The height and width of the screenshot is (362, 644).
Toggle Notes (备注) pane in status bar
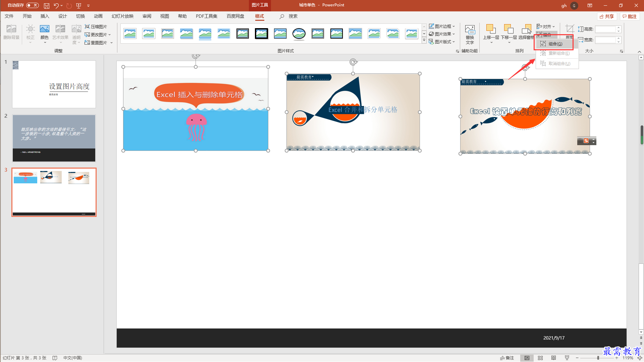coord(507,358)
